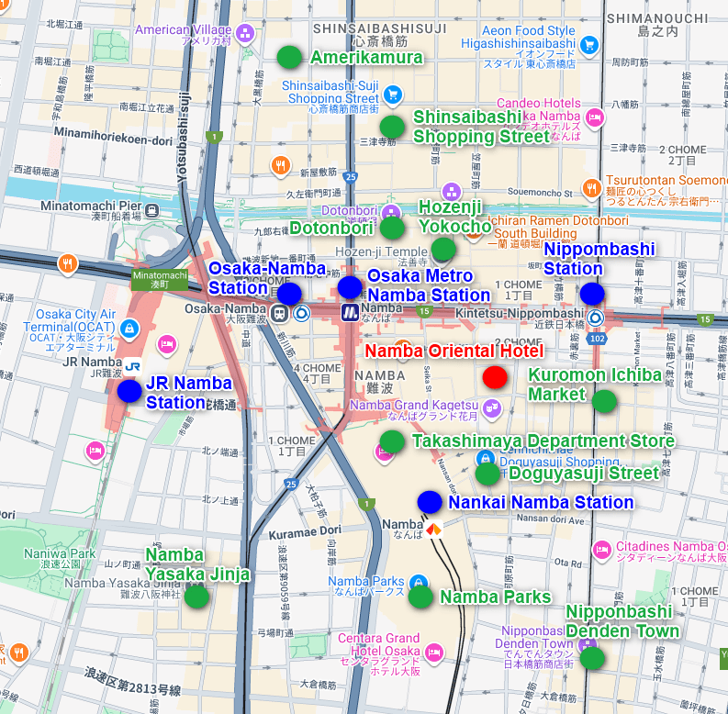Click the blue Nankai Namba Station dot

click(430, 502)
